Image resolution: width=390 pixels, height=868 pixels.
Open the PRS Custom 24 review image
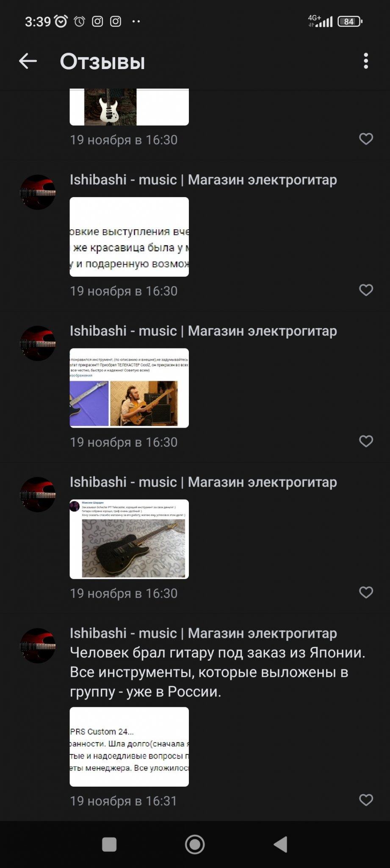(x=129, y=747)
